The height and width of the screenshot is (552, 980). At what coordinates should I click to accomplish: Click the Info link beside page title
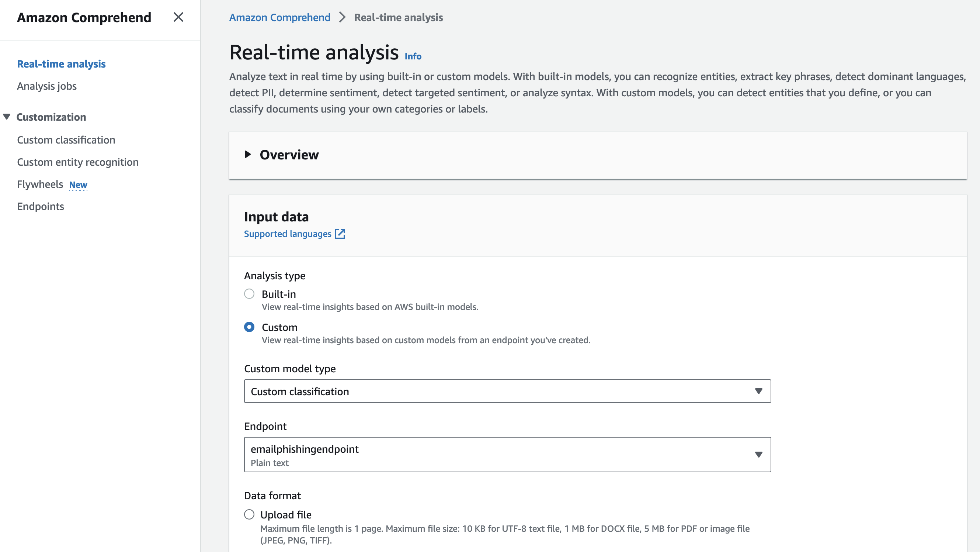pos(413,56)
